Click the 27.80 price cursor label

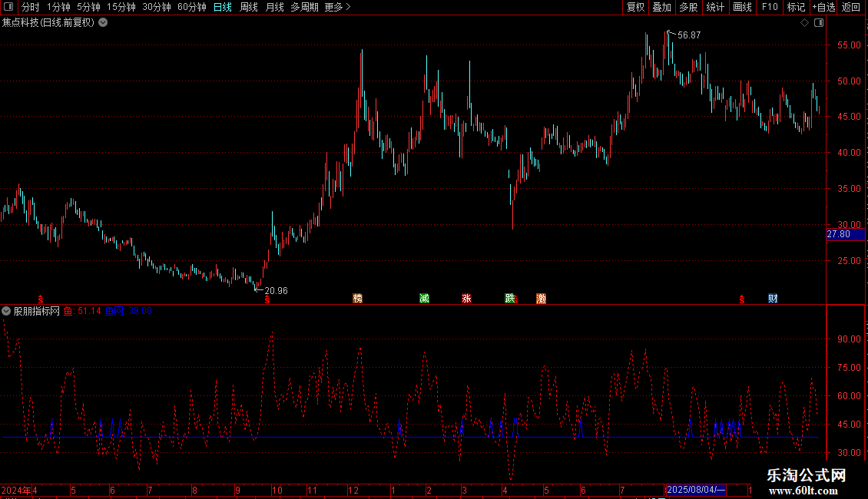tap(845, 235)
